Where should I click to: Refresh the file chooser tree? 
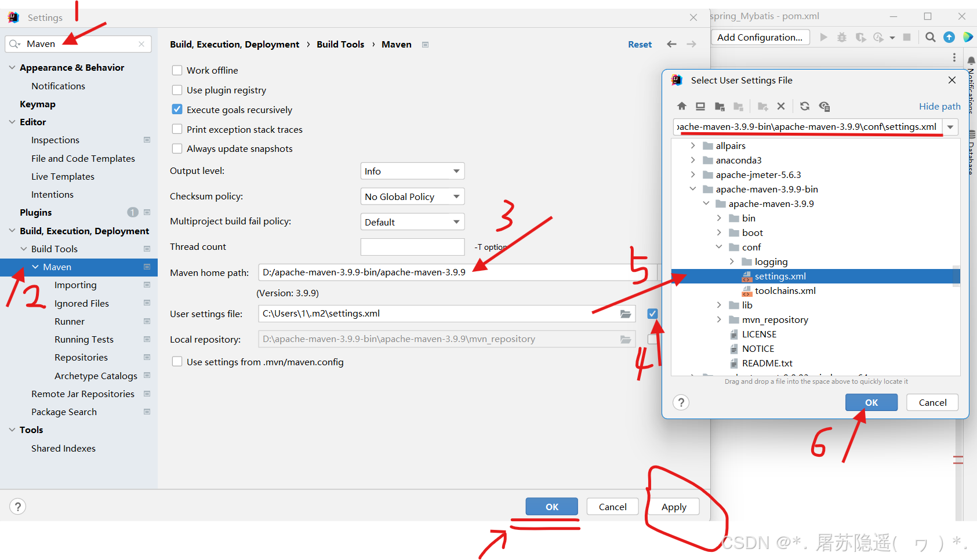(805, 106)
